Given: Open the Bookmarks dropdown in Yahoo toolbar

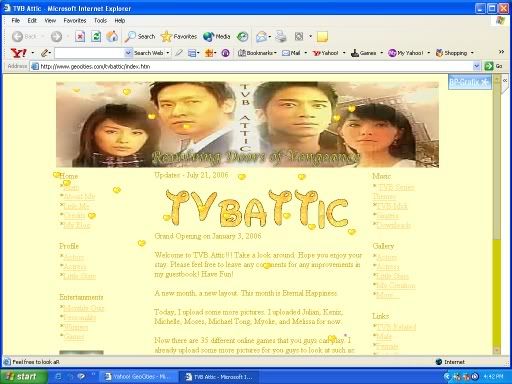Looking at the screenshot, I should [257, 53].
